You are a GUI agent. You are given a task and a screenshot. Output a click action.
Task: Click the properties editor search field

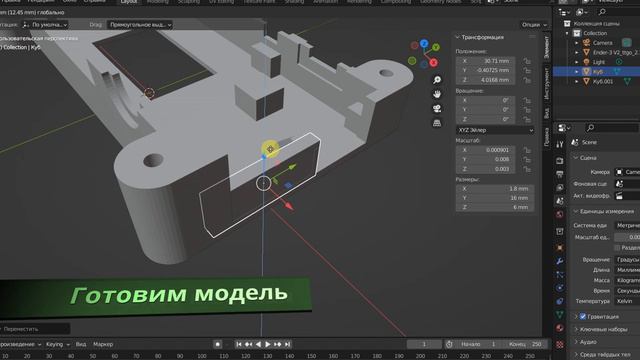click(x=611, y=128)
